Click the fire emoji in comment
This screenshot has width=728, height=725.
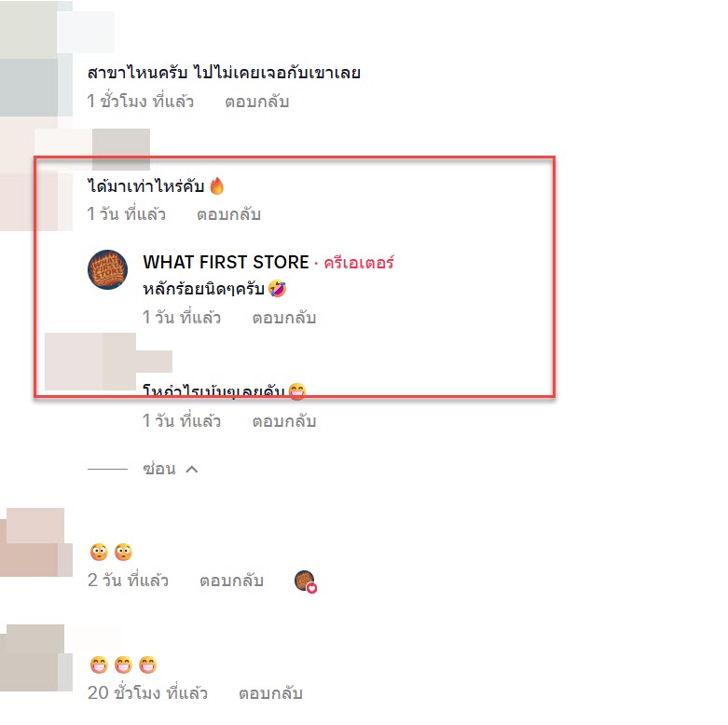[x=216, y=186]
